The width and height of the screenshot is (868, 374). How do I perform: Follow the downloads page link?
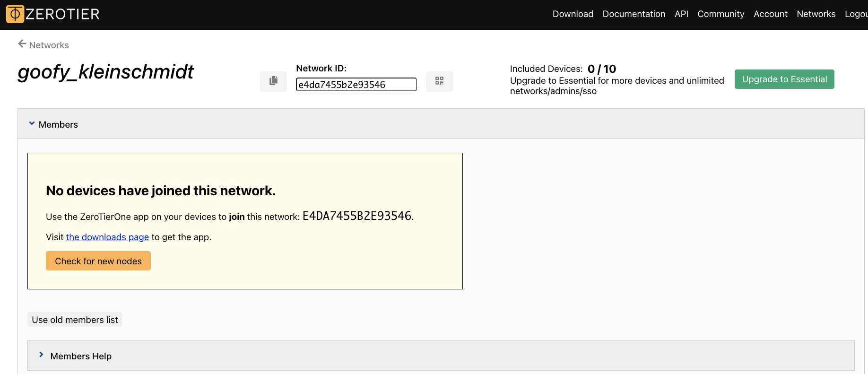[x=107, y=237]
